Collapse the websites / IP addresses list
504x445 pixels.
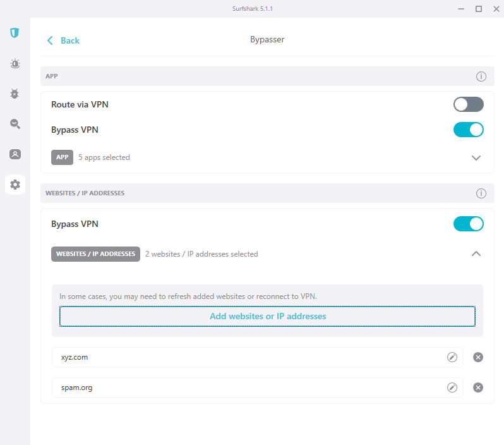476,254
